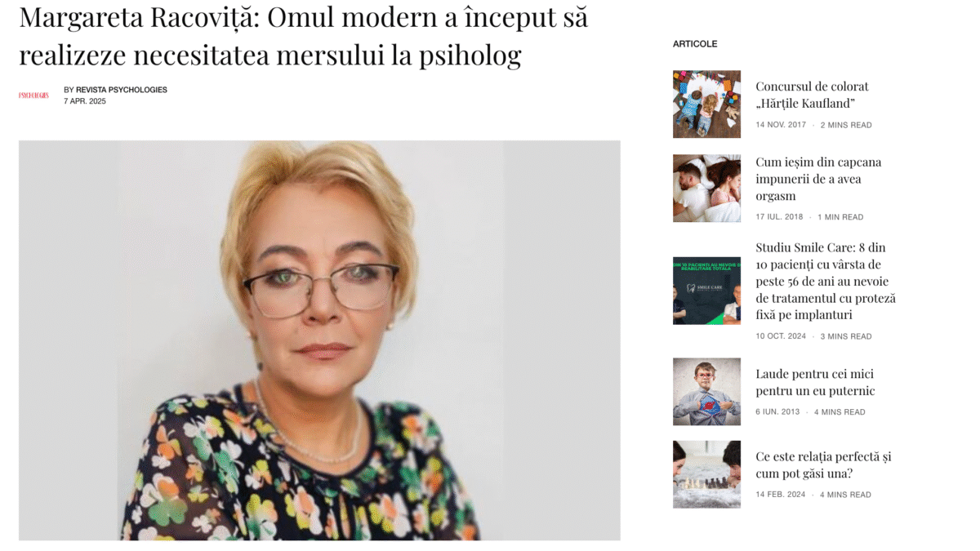Image resolution: width=980 pixels, height=551 pixels.
Task: Click the article headline about Margareta Racoviță
Action: (x=303, y=36)
